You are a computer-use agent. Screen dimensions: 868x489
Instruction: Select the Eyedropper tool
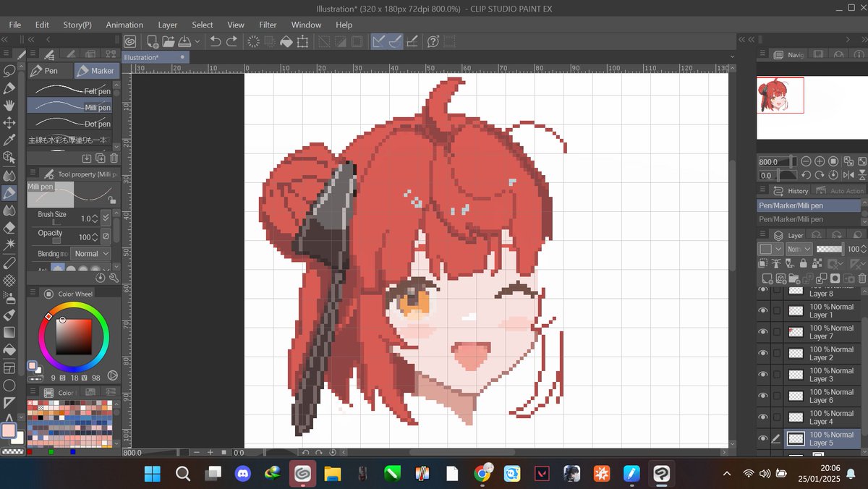9,140
